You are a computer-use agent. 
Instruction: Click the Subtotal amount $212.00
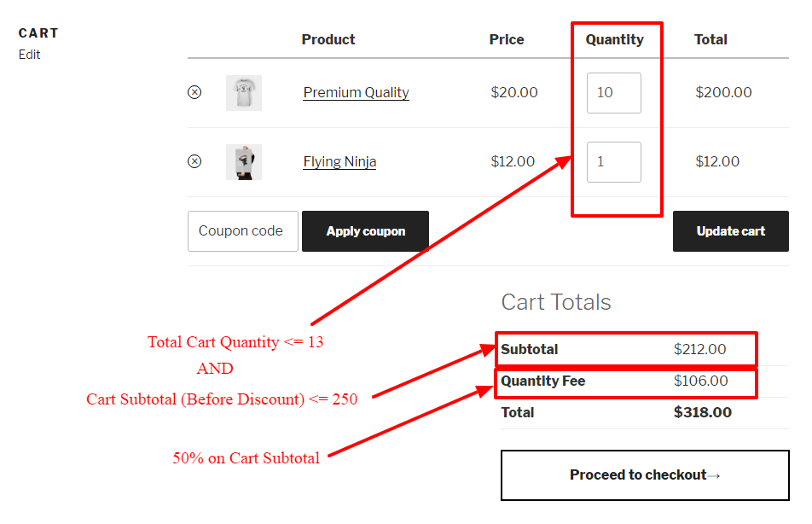point(699,349)
